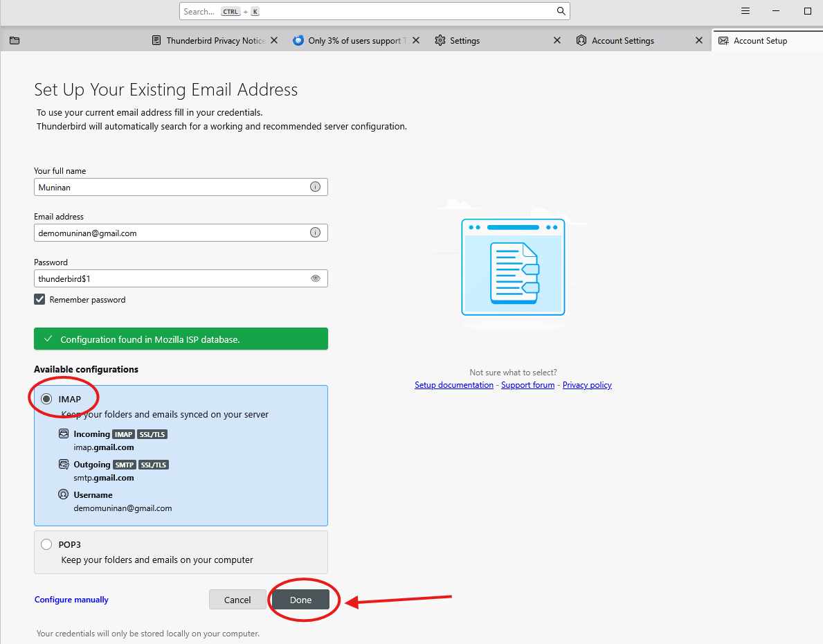The height and width of the screenshot is (644, 823).
Task: Click the smtp.gmail.com server text
Action: click(x=104, y=478)
